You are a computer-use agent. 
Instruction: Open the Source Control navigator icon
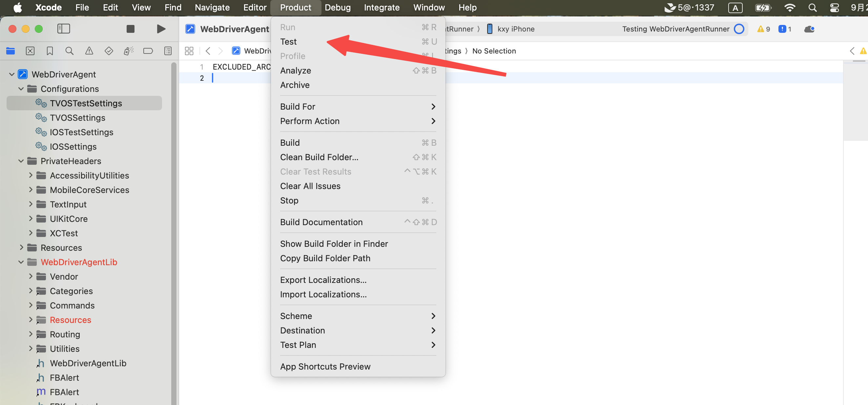[x=30, y=51]
